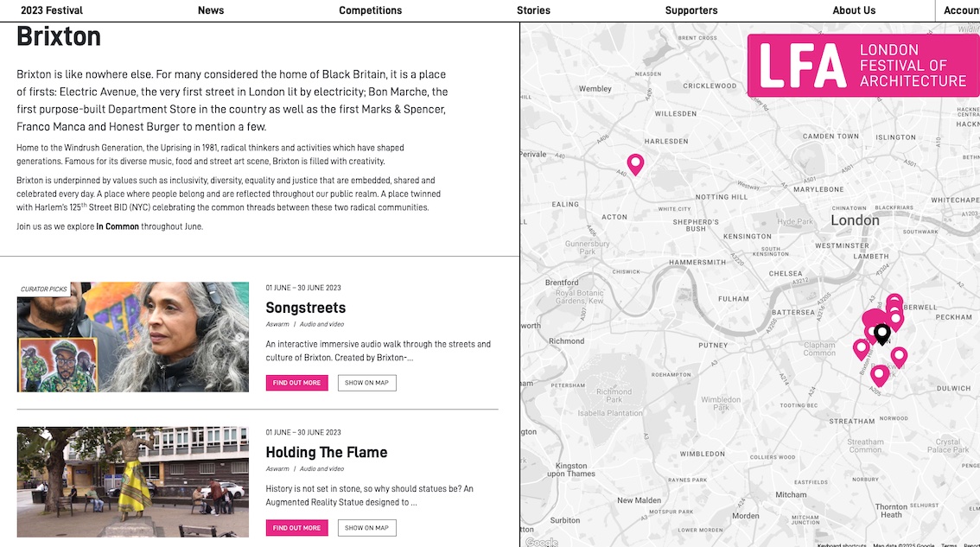Show Holding The Flame on map
The width and height of the screenshot is (980, 547).
(367, 528)
